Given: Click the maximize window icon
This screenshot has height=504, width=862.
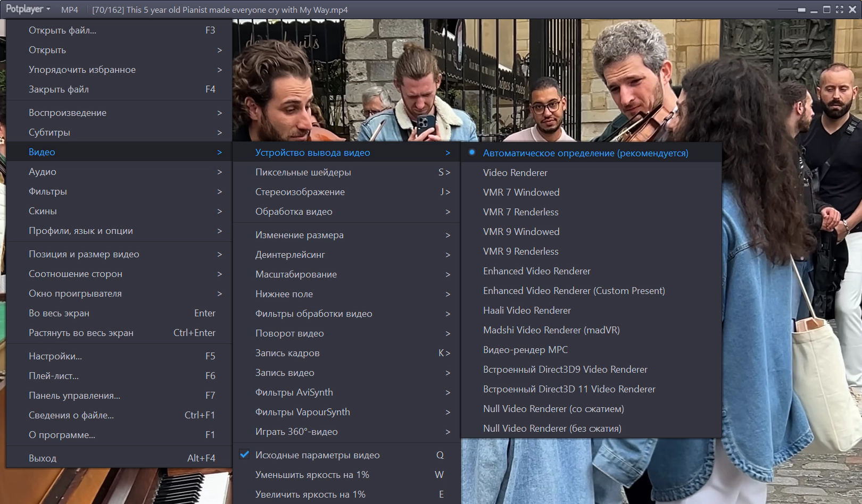Looking at the screenshot, I should 827,10.
